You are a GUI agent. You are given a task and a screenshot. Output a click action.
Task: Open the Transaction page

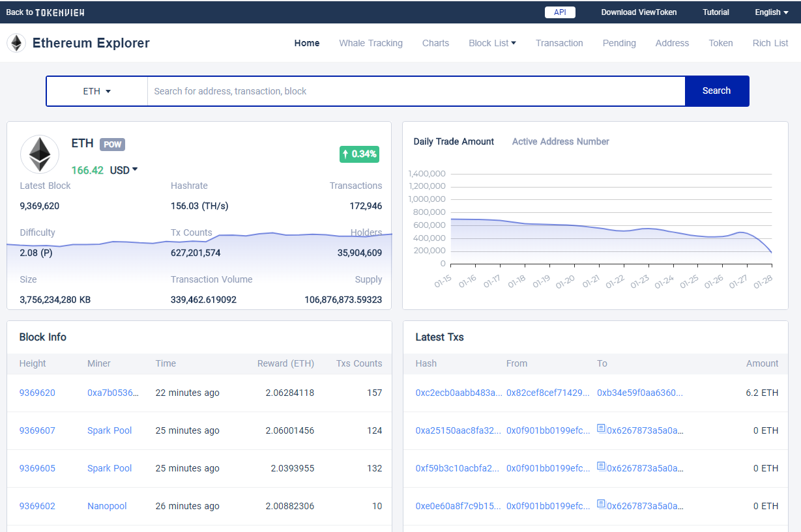559,43
